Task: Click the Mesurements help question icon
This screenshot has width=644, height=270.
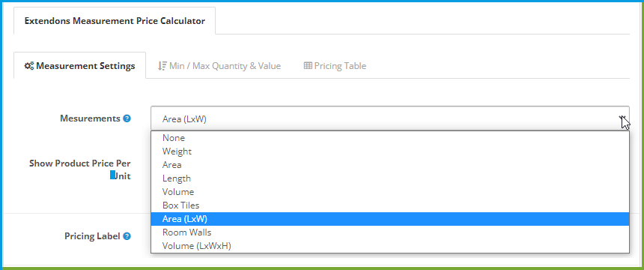Action: pyautogui.click(x=127, y=118)
